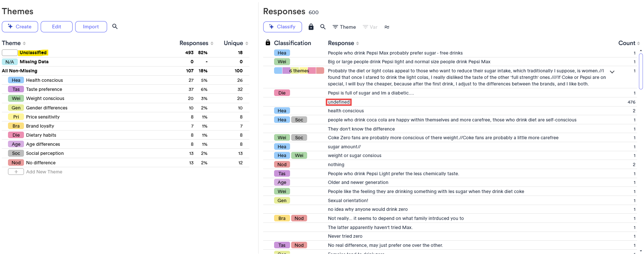
Task: Expand the '6 themes' response row chevron
Action: (612, 72)
